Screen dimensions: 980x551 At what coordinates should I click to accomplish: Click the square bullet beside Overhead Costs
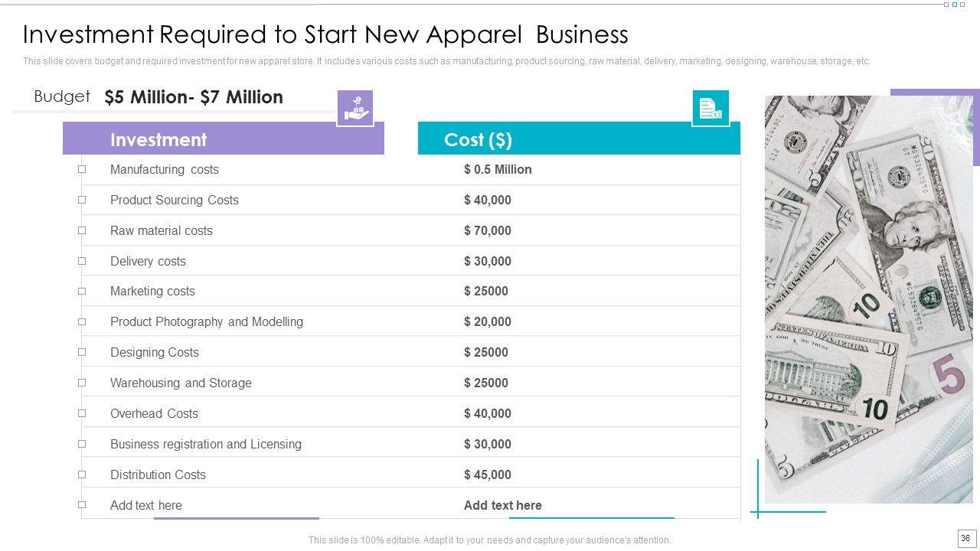coord(82,413)
